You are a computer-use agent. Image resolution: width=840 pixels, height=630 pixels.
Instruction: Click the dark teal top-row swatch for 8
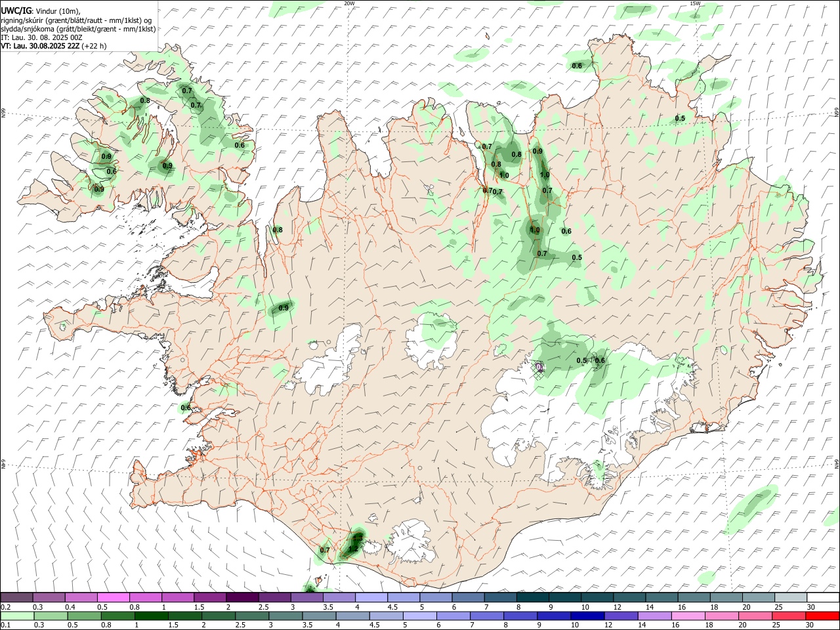[532, 597]
